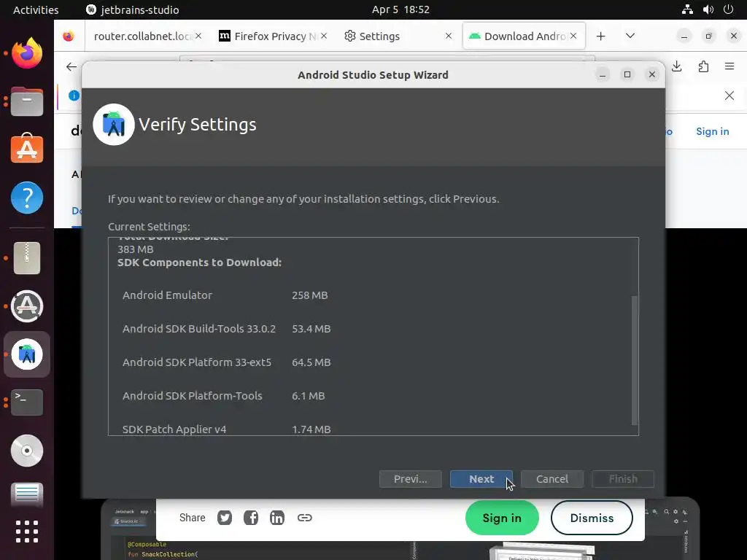Cancel the Android Studio setup

(552, 479)
